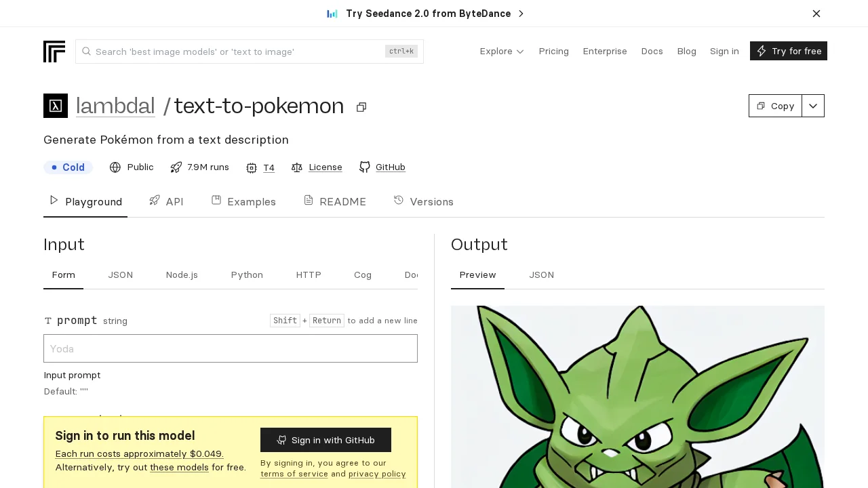This screenshot has height=488, width=868.
Task: Click the GitHub icon on the repository badge
Action: point(365,167)
